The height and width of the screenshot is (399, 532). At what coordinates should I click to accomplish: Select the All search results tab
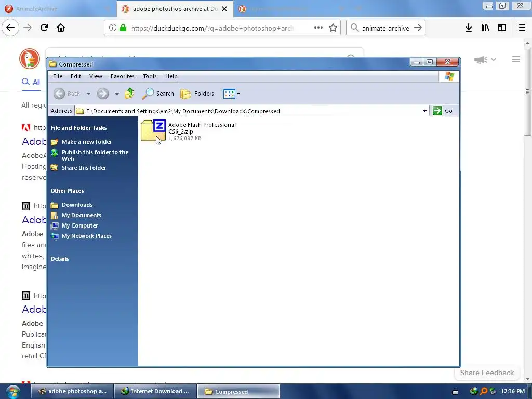31,82
